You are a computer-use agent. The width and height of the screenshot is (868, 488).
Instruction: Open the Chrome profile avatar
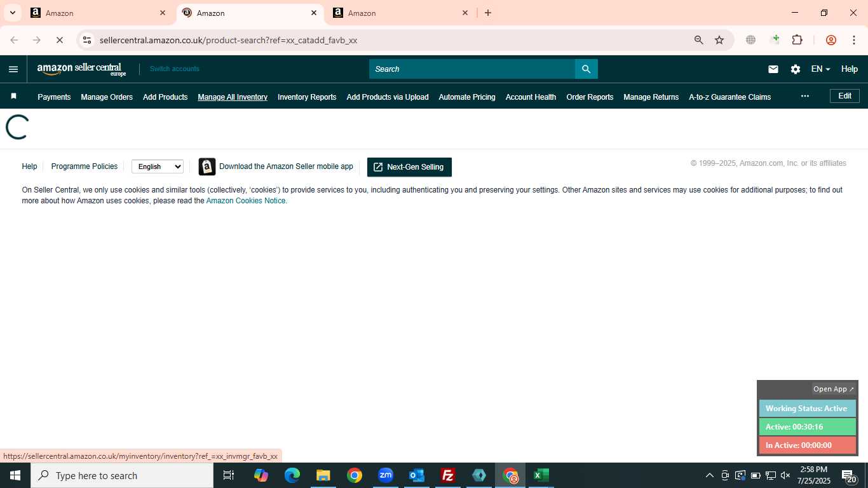831,40
